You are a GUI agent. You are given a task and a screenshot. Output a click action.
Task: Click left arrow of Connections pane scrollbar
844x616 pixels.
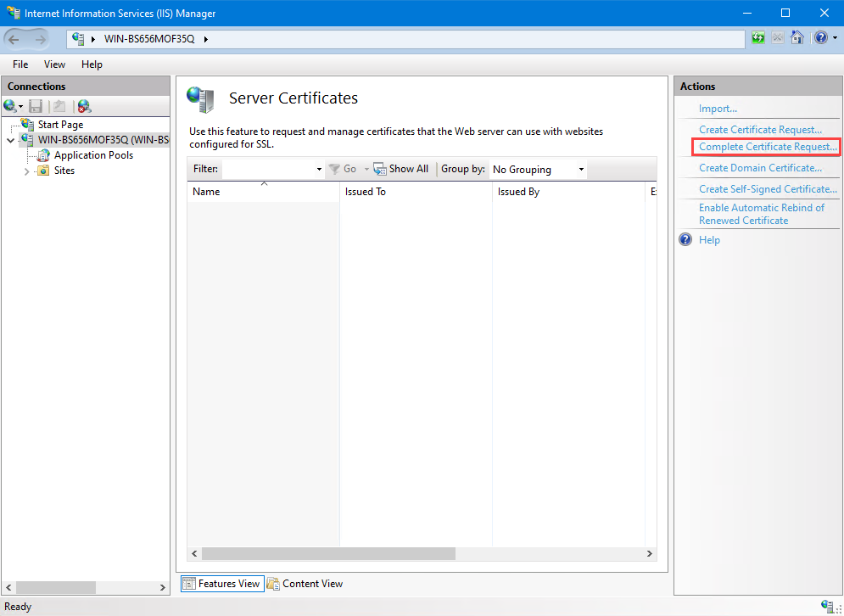point(8,587)
